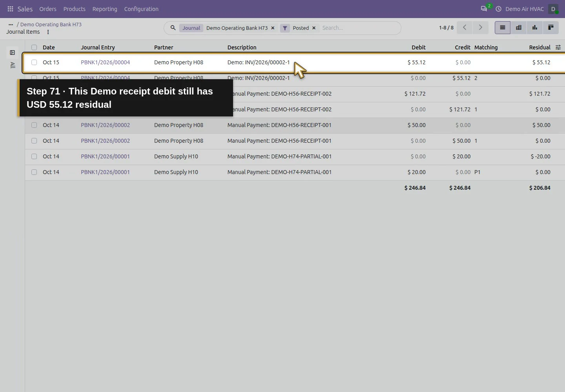The height and width of the screenshot is (392, 565).
Task: Remove the Posted filter facet
Action: (314, 28)
